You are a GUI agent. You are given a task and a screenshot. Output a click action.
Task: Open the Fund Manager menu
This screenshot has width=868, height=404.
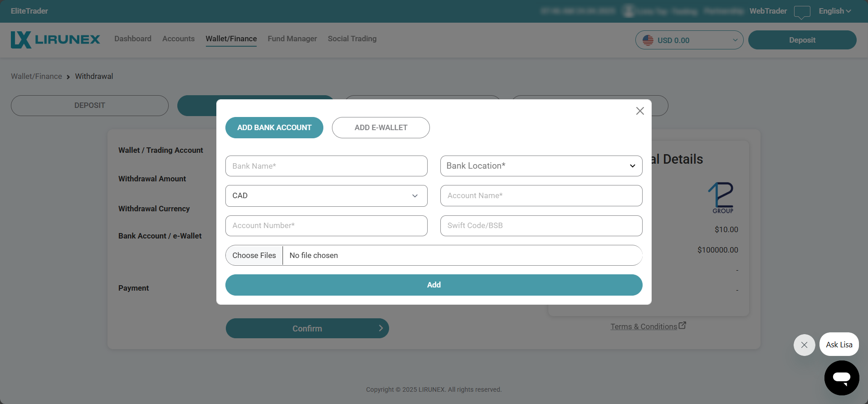pos(292,39)
